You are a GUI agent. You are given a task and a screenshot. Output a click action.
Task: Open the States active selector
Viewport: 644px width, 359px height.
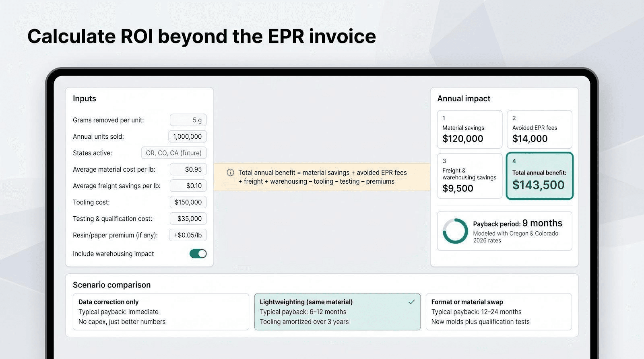click(x=174, y=153)
